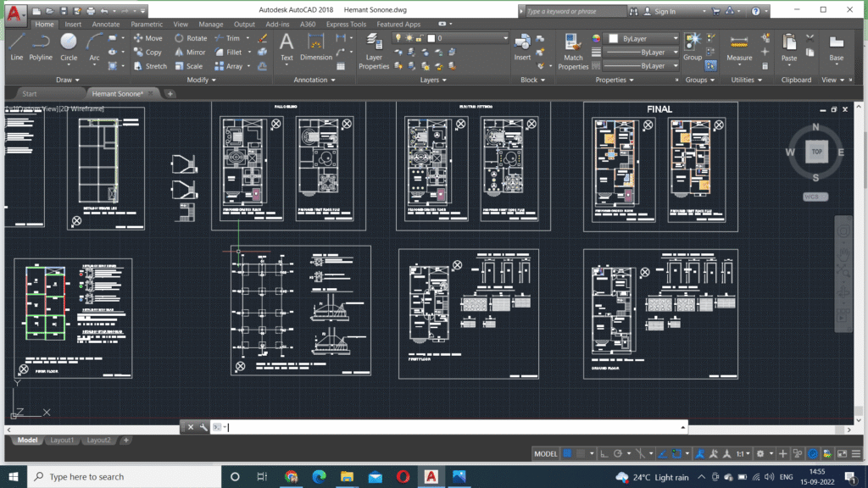Toggle polar tracking in status bar
The image size is (868, 488).
tap(618, 454)
